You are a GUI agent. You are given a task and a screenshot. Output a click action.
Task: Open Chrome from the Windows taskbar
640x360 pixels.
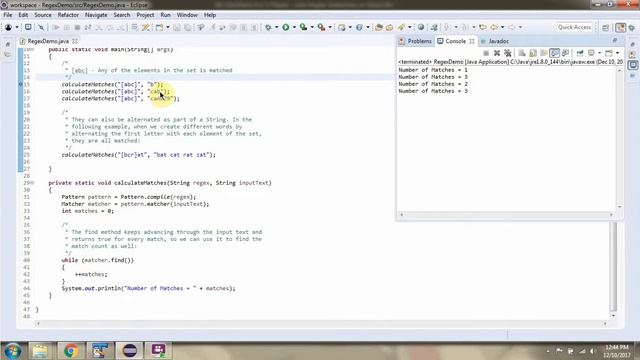(71, 351)
